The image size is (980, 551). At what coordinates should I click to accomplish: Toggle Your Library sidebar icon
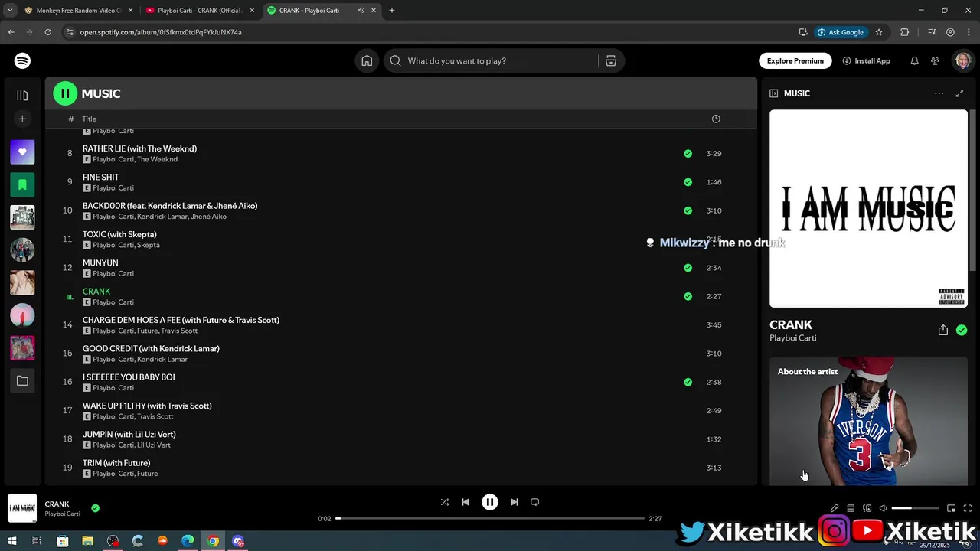(x=22, y=96)
